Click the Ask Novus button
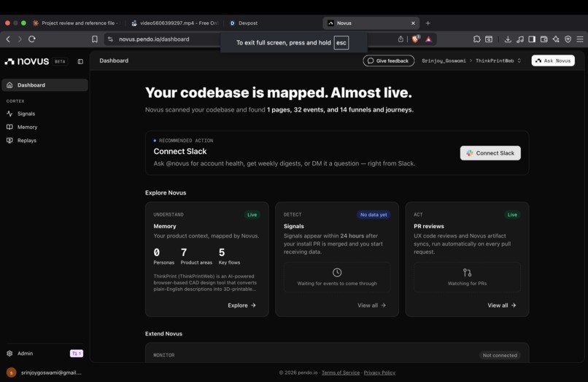This screenshot has width=588, height=382. (553, 61)
